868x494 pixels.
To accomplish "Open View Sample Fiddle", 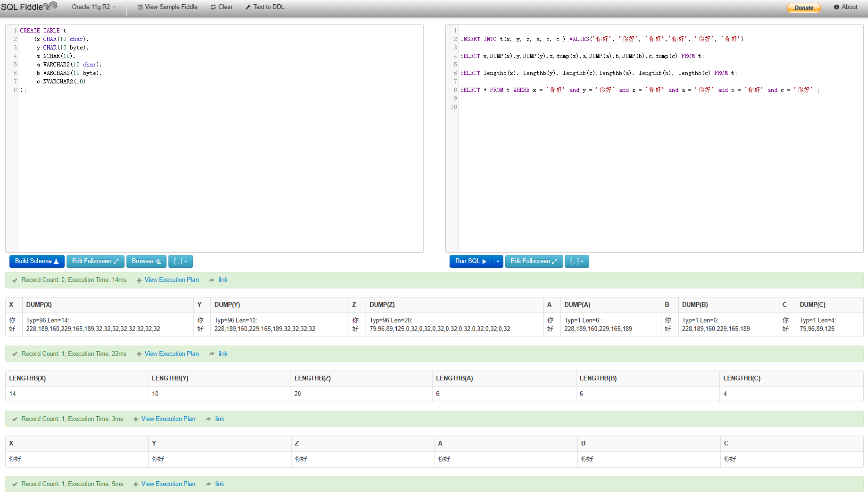I will click(x=167, y=7).
